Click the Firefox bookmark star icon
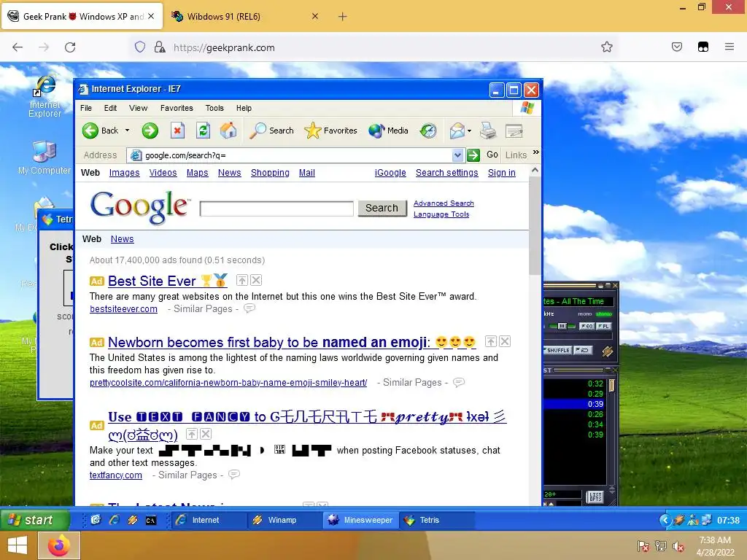 click(606, 47)
